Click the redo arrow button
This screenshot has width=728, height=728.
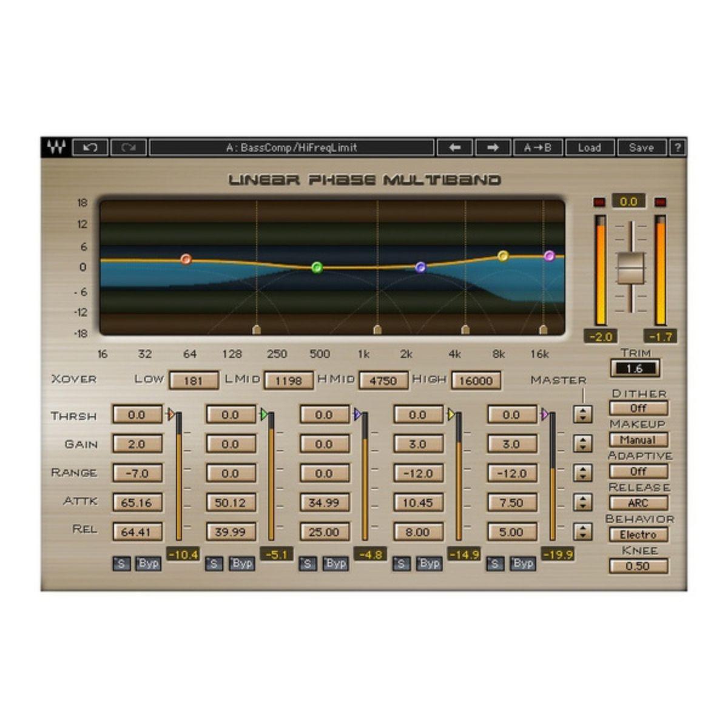(128, 147)
